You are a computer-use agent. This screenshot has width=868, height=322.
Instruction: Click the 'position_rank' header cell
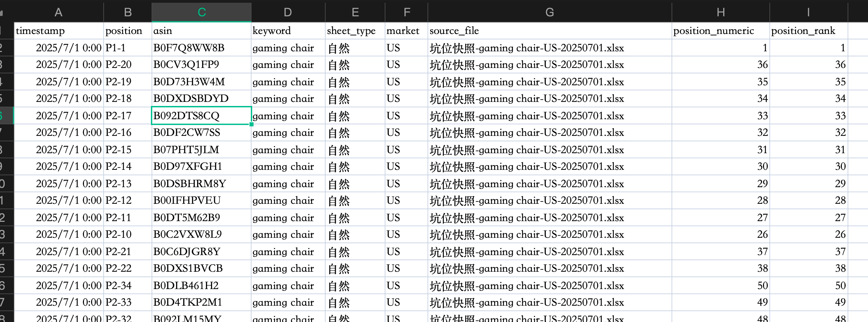pyautogui.click(x=809, y=31)
